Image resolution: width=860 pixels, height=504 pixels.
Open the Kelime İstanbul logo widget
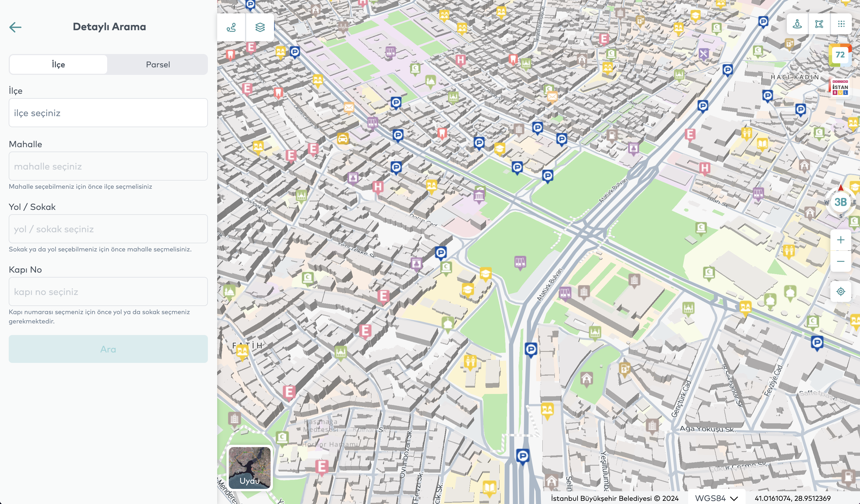[x=840, y=87]
